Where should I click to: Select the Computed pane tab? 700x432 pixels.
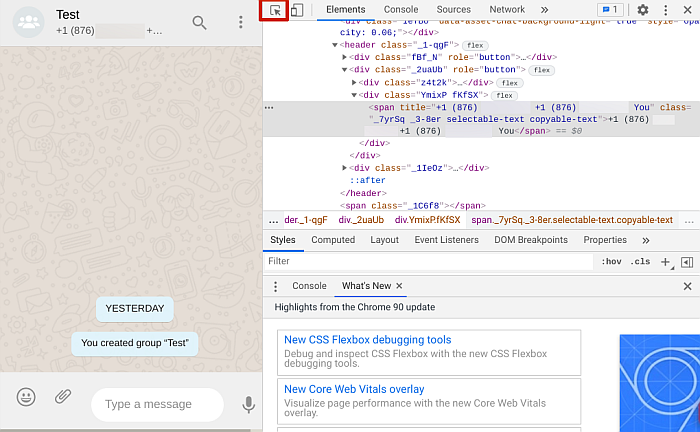click(x=333, y=240)
